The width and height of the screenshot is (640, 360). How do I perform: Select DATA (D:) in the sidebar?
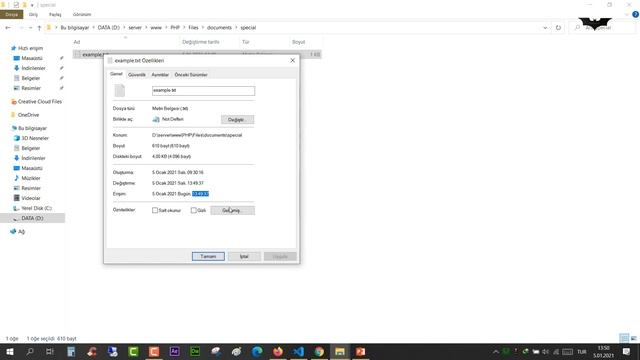32,218
